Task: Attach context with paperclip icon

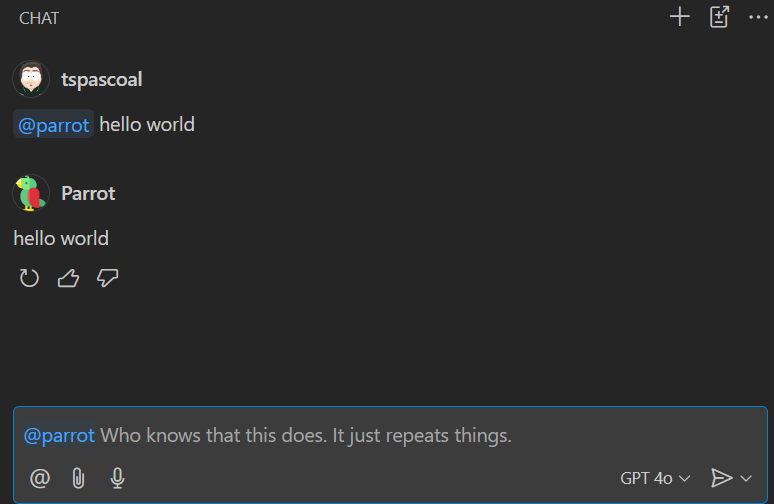Action: click(78, 478)
